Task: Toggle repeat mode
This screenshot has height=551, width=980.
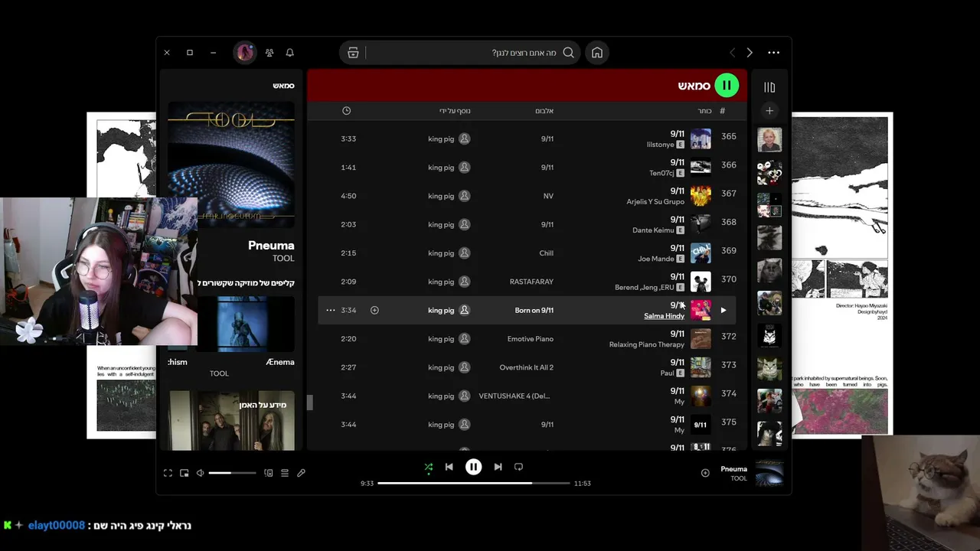Action: 518,467
